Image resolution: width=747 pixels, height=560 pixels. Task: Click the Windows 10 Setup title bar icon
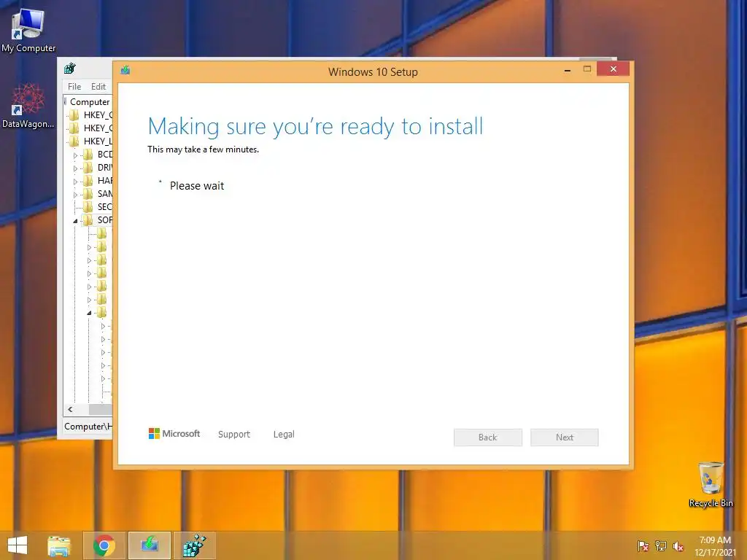125,71
